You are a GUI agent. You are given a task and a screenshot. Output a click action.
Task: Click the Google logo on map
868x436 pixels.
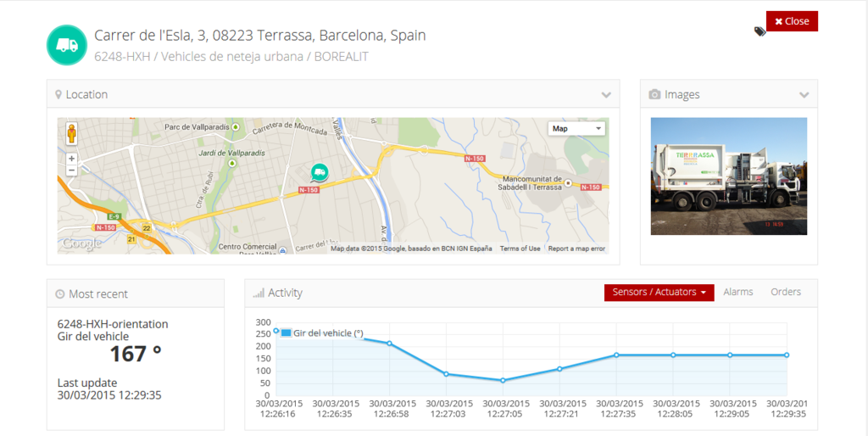tap(81, 243)
